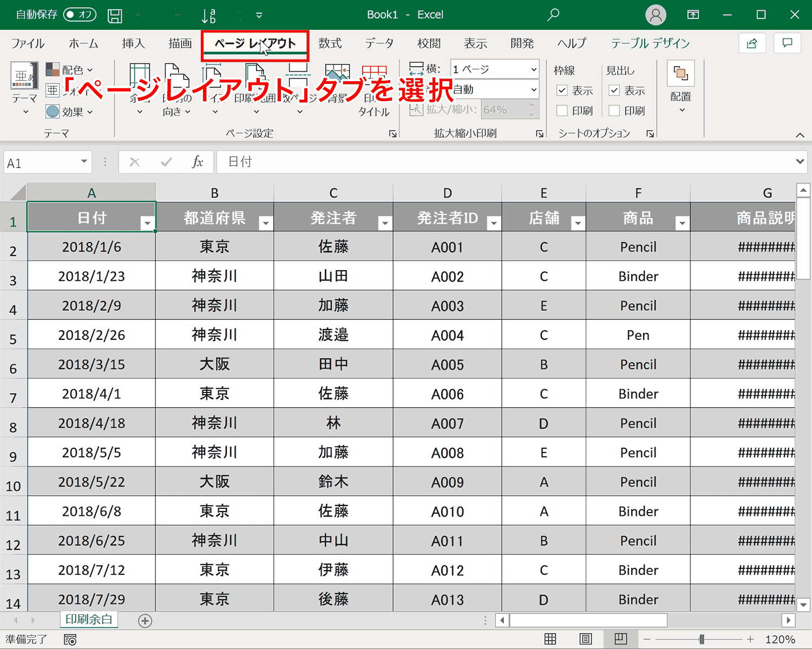Toggle the 自動保存 autosave switch
The width and height of the screenshot is (812, 649).
(x=80, y=15)
